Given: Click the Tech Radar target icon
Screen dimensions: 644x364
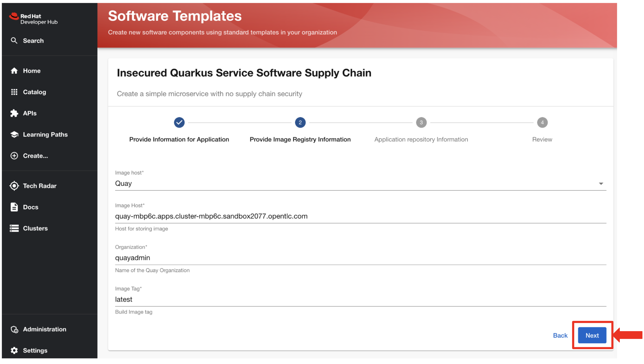Looking at the screenshot, I should (x=14, y=186).
